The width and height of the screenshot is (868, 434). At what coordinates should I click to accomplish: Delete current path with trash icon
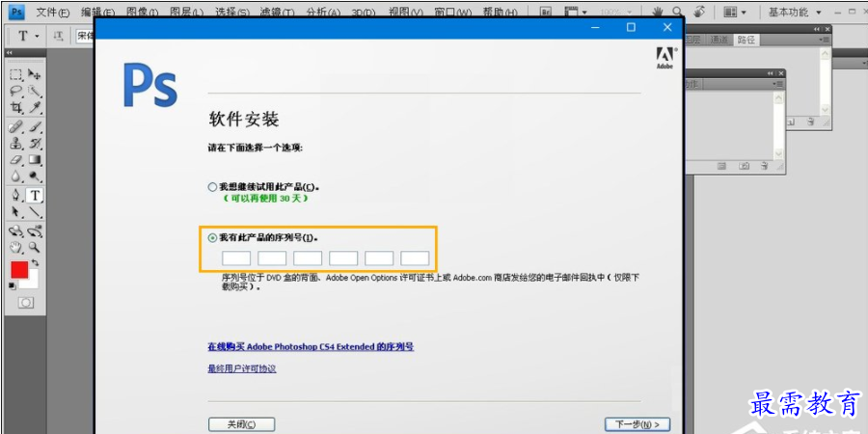coord(811,122)
